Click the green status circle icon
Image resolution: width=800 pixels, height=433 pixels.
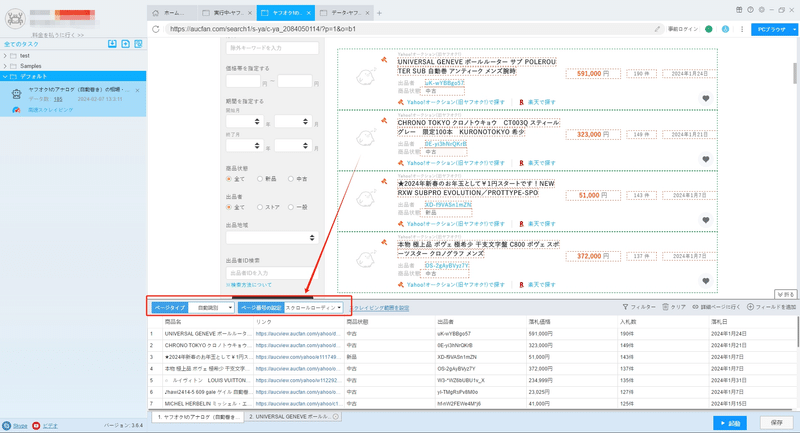click(709, 29)
